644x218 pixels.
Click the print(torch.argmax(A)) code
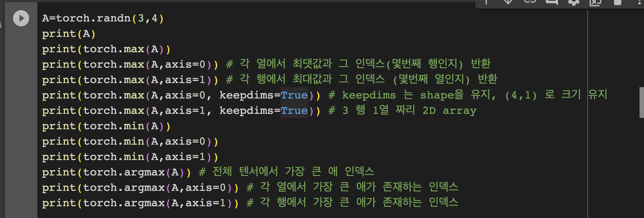[x=116, y=173]
